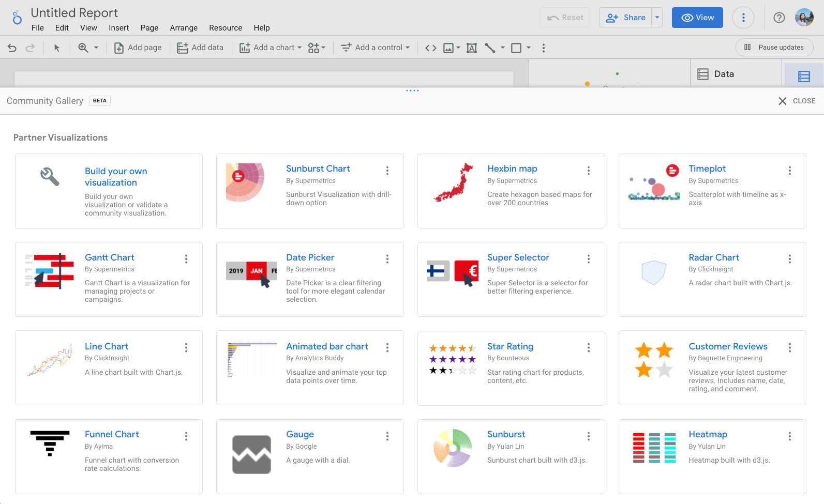The width and height of the screenshot is (824, 504).
Task: Toggle Pause updates
Action: tap(774, 48)
